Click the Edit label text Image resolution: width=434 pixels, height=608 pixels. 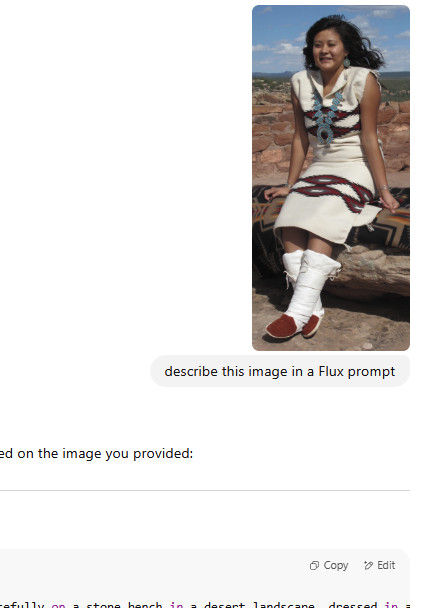pos(386,565)
